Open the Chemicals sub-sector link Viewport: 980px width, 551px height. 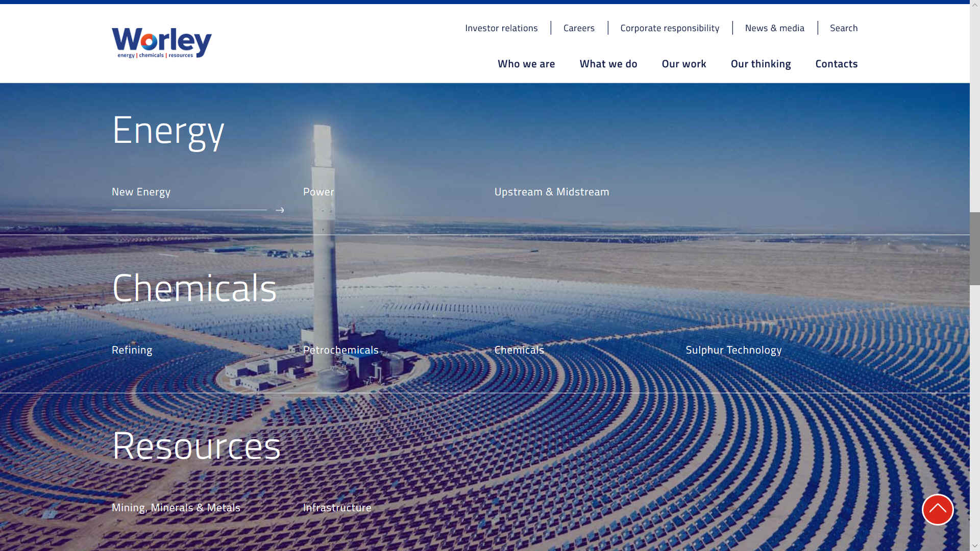pos(519,350)
